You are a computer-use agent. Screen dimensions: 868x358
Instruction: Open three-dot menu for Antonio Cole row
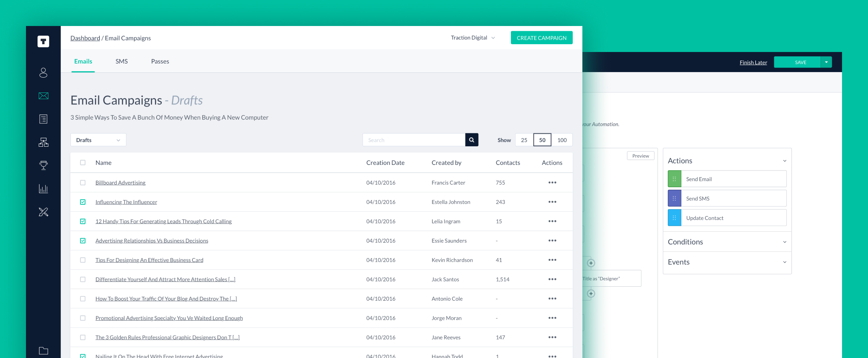[x=552, y=299]
